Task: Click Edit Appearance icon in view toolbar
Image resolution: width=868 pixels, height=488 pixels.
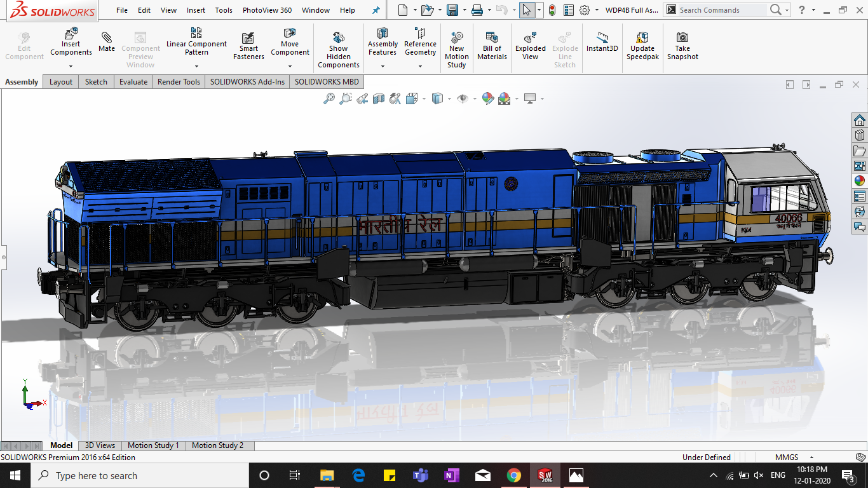Action: click(488, 98)
